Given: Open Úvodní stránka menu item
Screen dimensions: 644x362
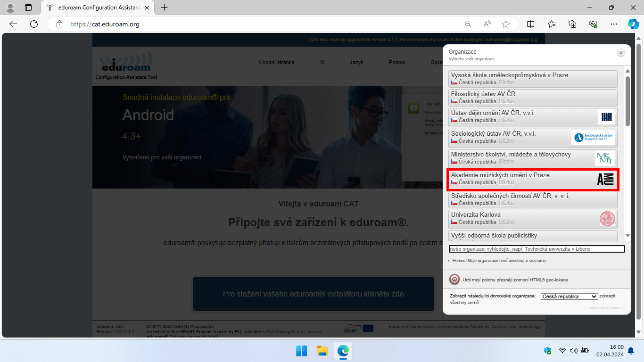Looking at the screenshot, I should coord(277,62).
